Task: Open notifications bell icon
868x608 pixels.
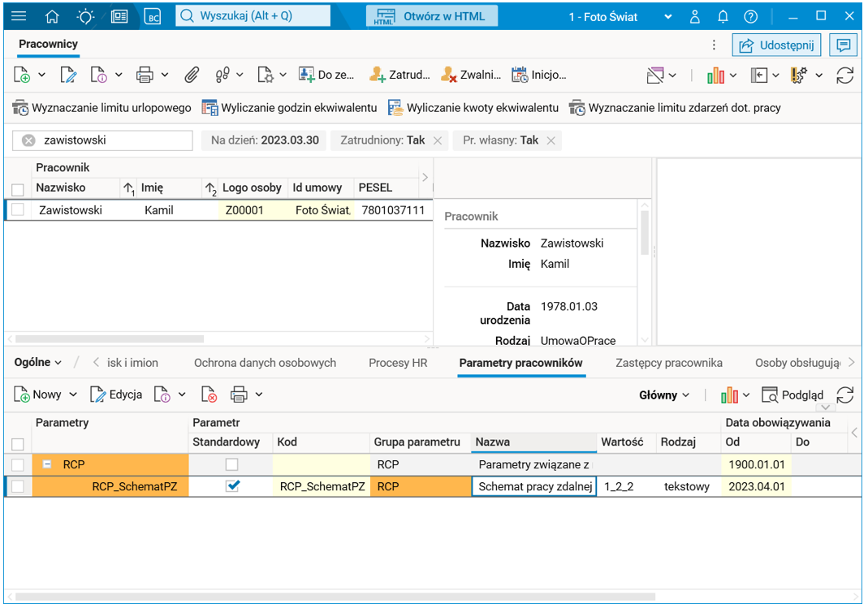Action: pyautogui.click(x=723, y=16)
